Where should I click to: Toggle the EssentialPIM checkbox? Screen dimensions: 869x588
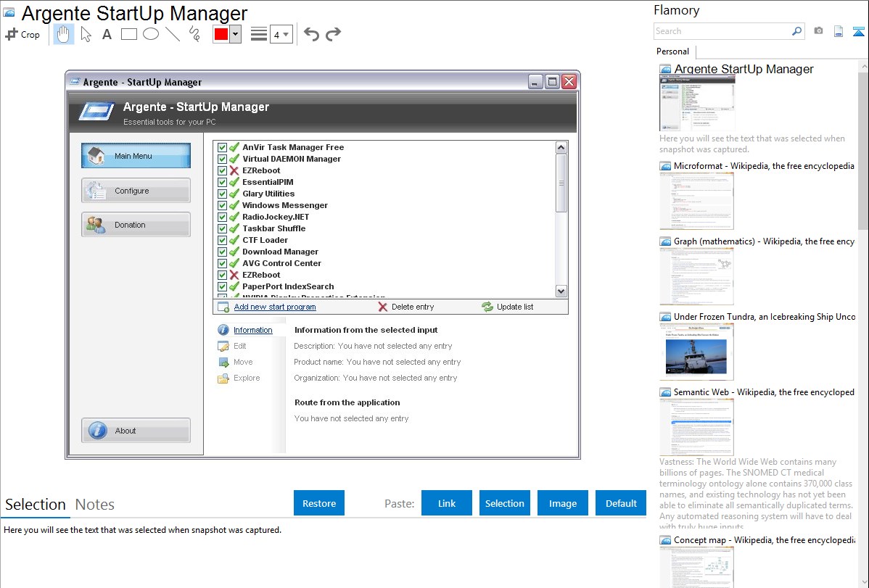[x=222, y=182]
